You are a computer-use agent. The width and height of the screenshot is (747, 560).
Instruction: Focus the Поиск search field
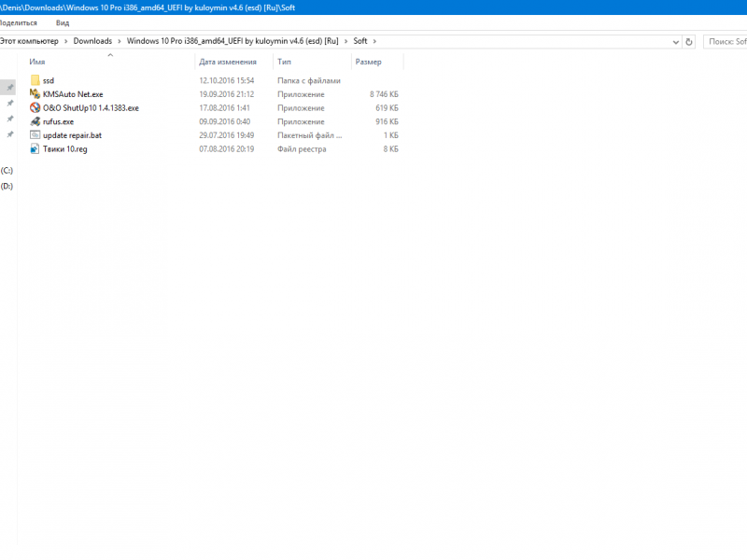tap(726, 42)
